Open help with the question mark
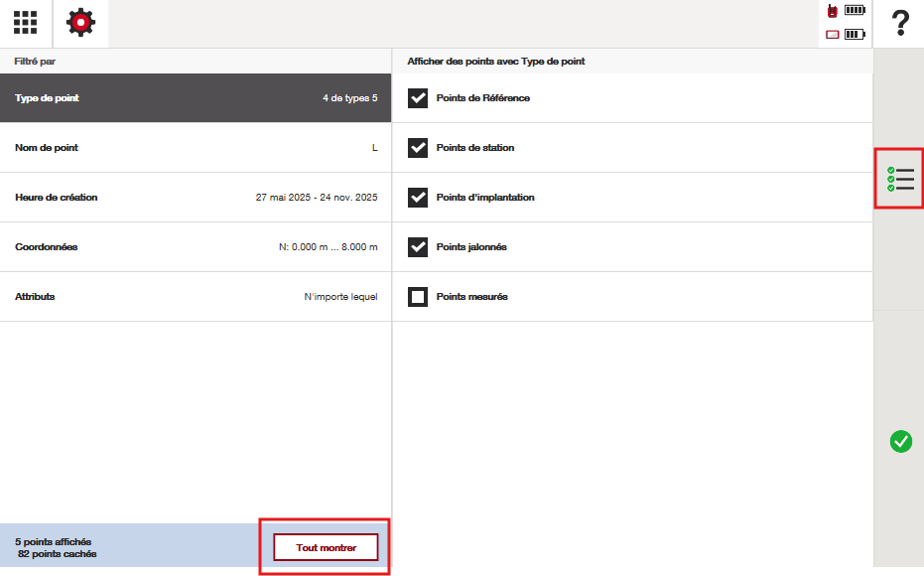The width and height of the screenshot is (924, 576). coord(899,23)
